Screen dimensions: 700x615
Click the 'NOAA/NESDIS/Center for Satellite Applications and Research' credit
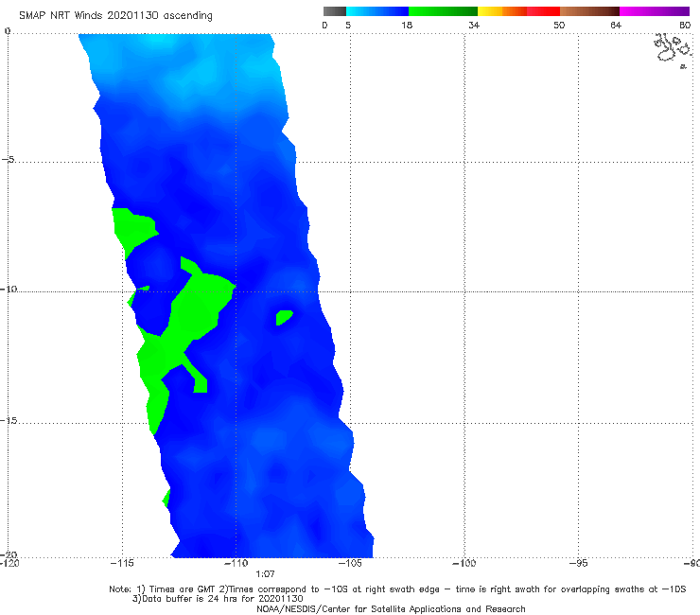coord(391,608)
